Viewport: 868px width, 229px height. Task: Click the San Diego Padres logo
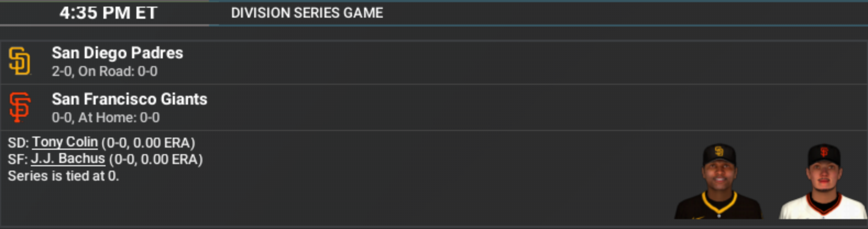(20, 61)
